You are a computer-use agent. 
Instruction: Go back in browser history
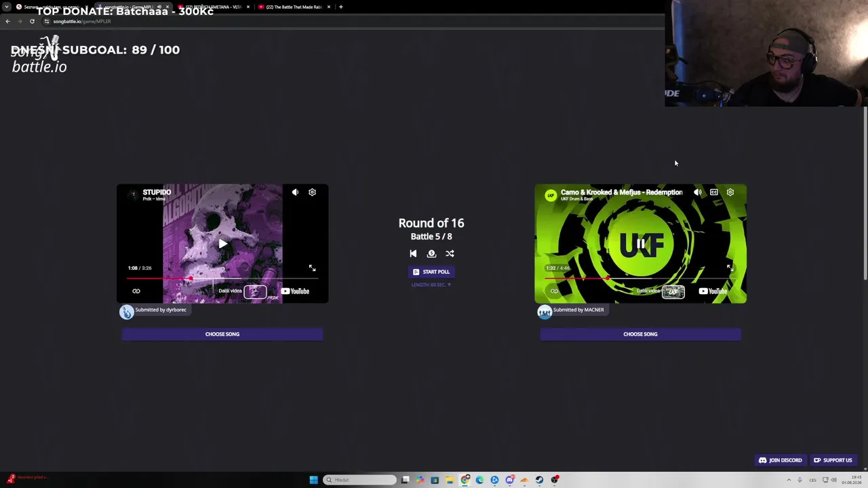coord(7,21)
